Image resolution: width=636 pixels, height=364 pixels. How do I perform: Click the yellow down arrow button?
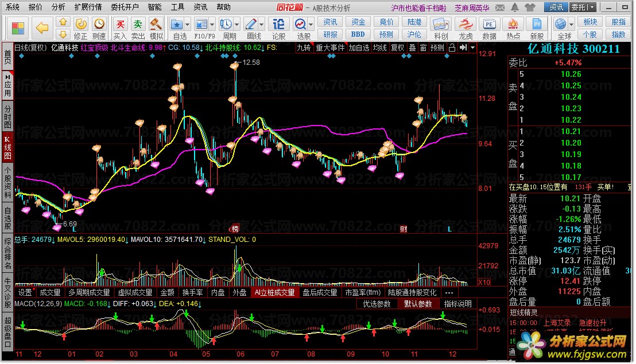(63, 34)
